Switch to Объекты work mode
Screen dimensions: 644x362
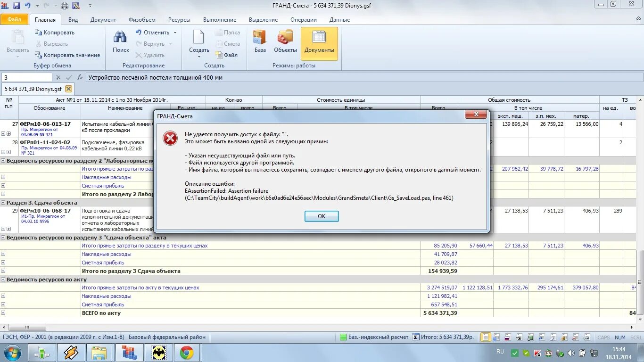(x=285, y=41)
